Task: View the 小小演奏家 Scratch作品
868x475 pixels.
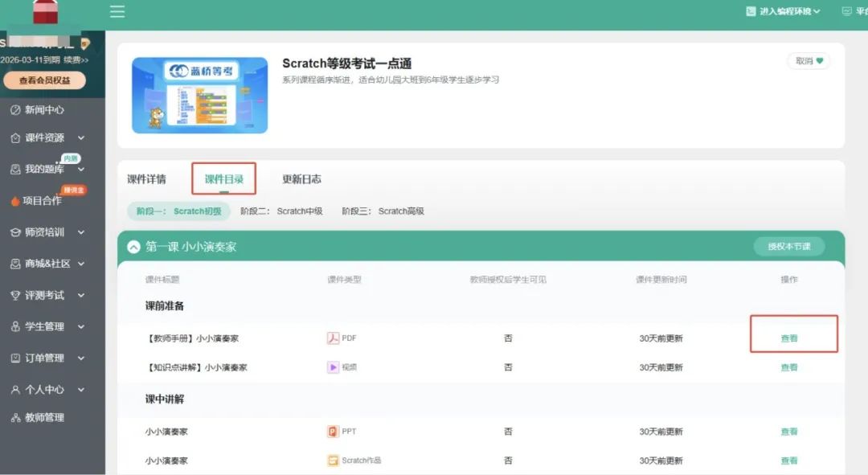Action: [x=789, y=461]
